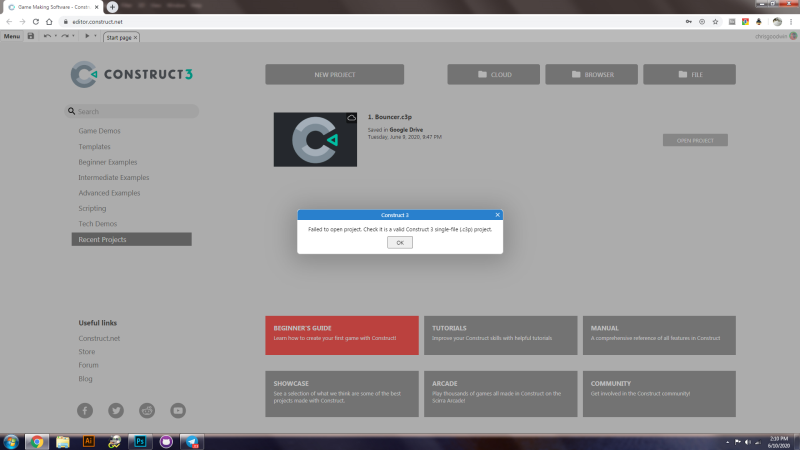Screen dimensions: 800x450
Task: Select Game Demos in sidebar
Action: pyautogui.click(x=99, y=131)
